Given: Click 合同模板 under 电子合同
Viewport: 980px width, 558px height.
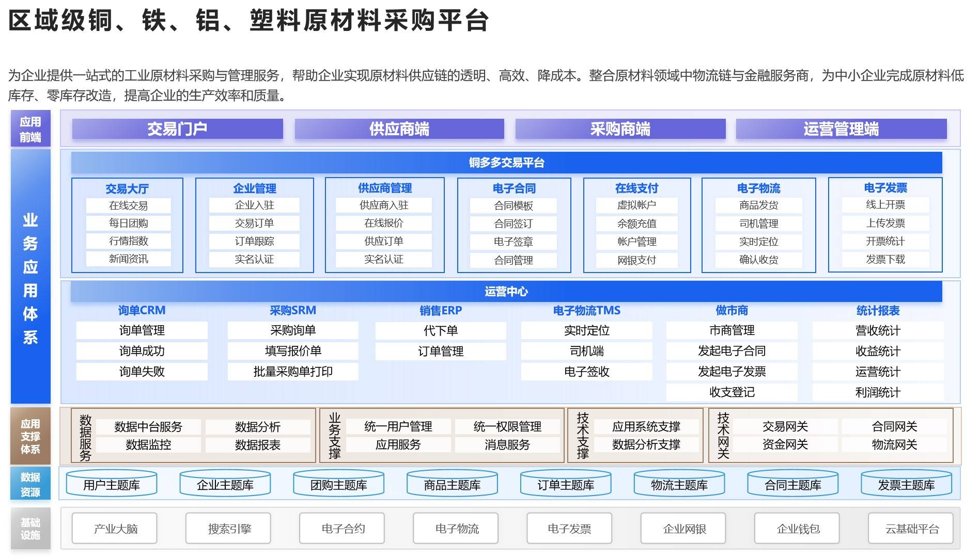Looking at the screenshot, I should coord(514,205).
